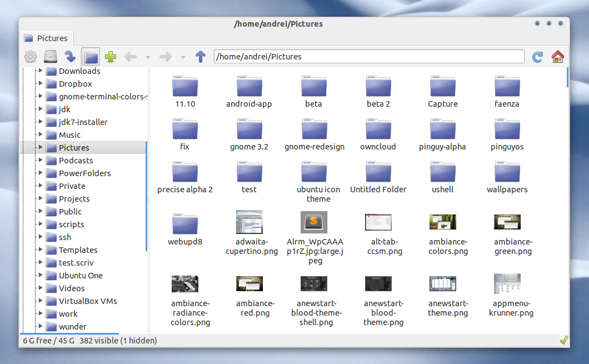The image size is (589, 364).
Task: Open the forward-navigation history dropdown arrow
Action: pyautogui.click(x=183, y=56)
